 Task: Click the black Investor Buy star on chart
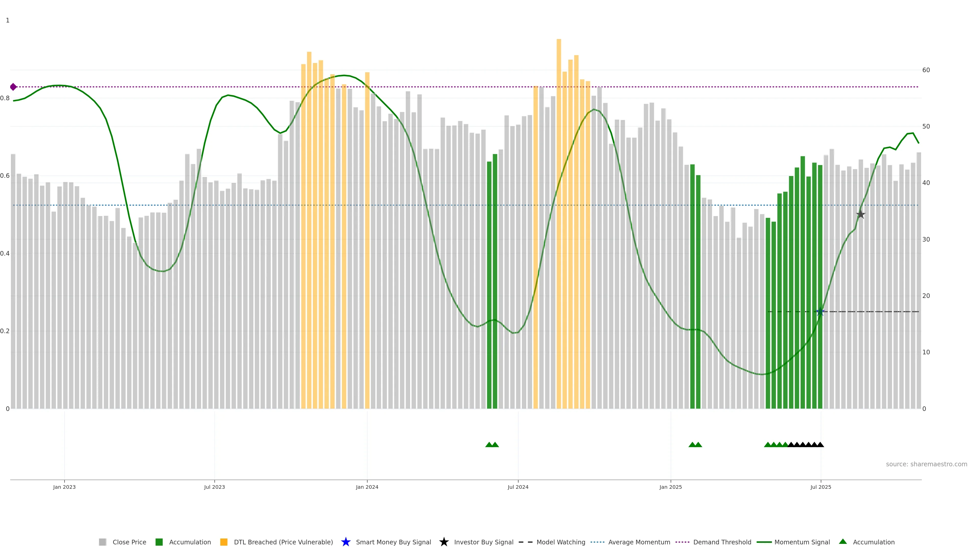pos(861,215)
